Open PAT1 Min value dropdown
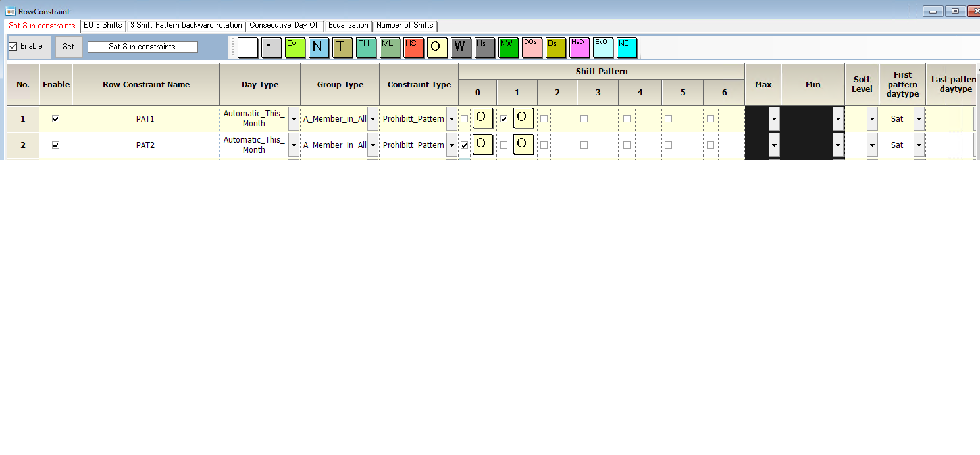The width and height of the screenshot is (980, 455). coord(838,119)
